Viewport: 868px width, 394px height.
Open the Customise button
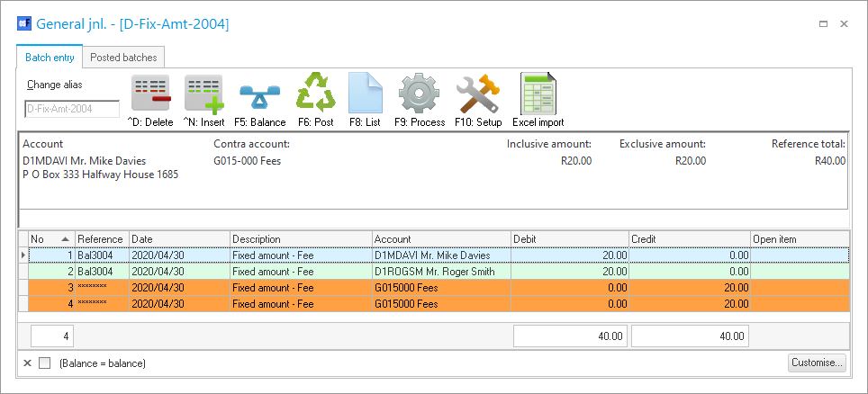tap(817, 363)
